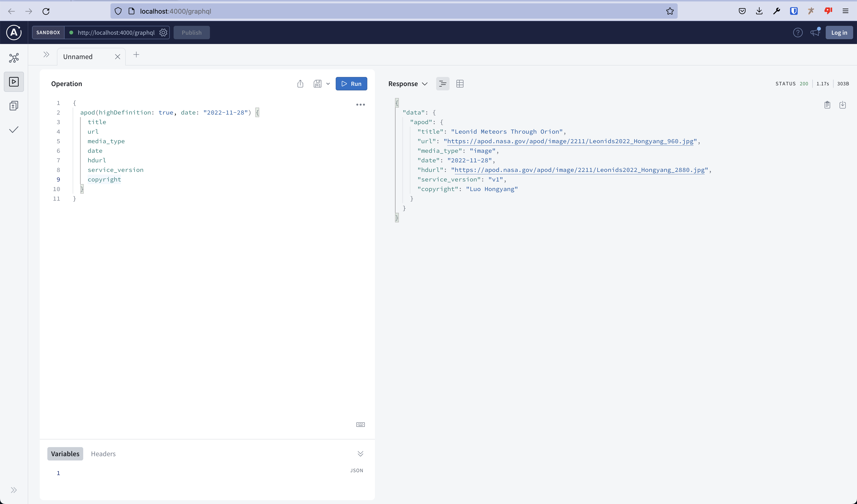
Task: Open the Apollo logo home icon
Action: [14, 33]
